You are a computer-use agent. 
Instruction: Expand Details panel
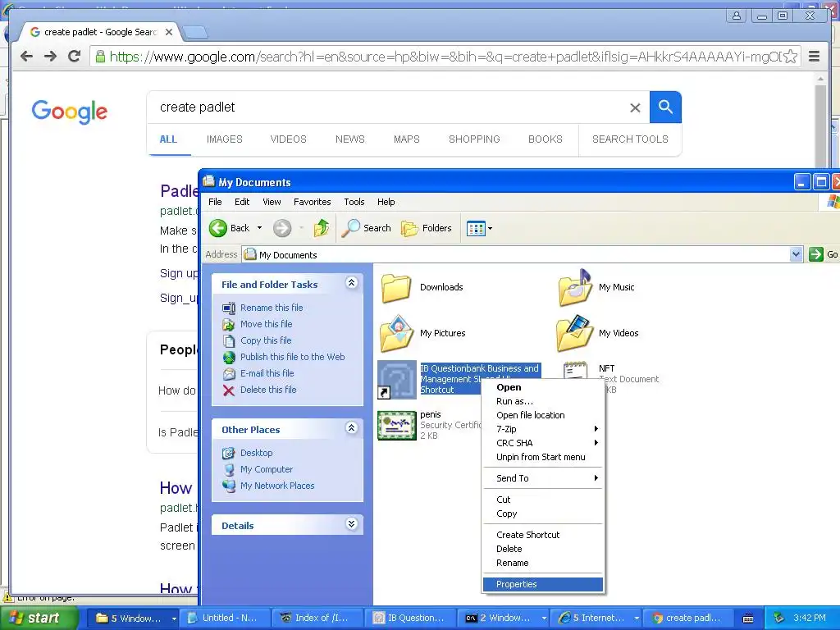click(351, 524)
